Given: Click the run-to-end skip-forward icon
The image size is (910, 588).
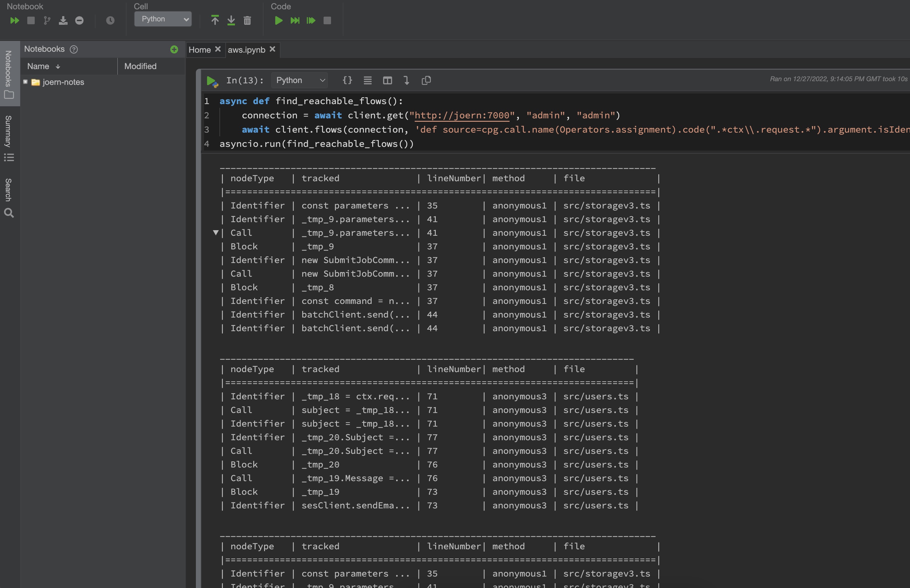Looking at the screenshot, I should [294, 21].
